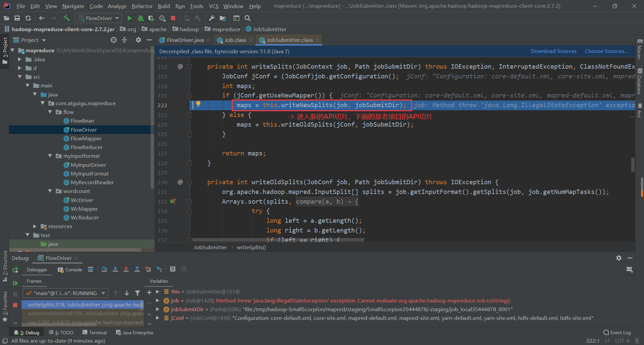Image resolution: width=644 pixels, height=345 pixels.
Task: Click Step Over icon in debugger toolbar
Action: pos(104,269)
